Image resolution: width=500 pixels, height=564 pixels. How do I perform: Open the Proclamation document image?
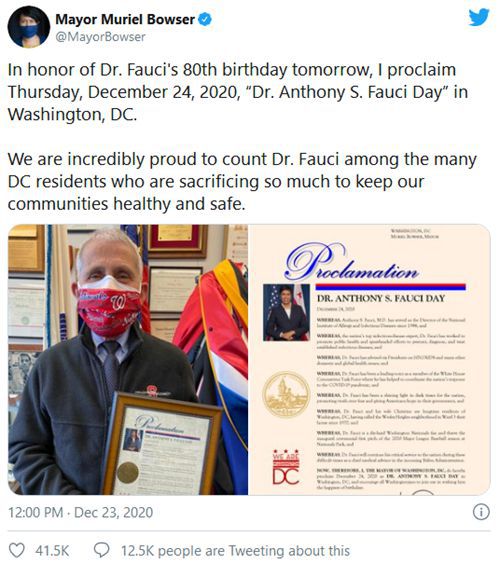tap(369, 360)
